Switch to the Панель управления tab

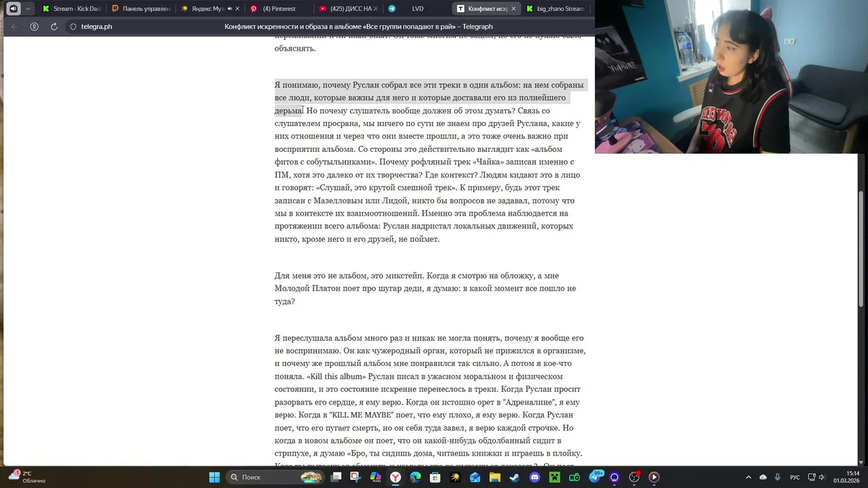coord(140,9)
